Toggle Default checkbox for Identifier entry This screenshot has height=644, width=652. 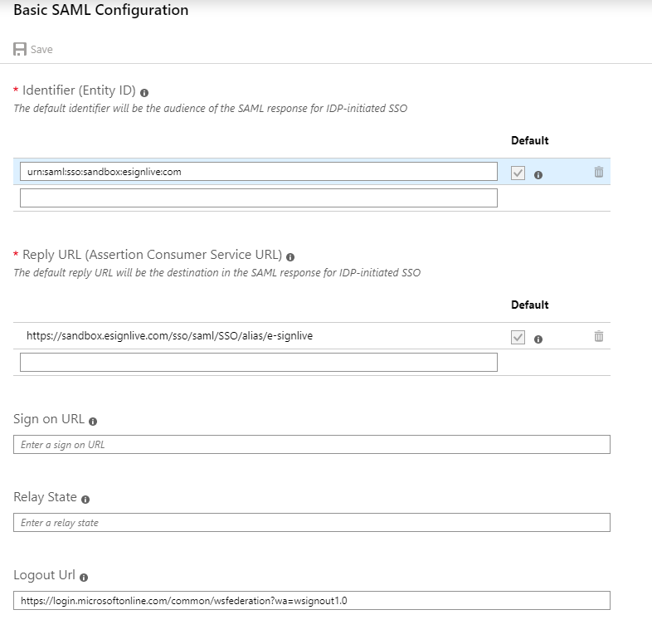[x=518, y=173]
